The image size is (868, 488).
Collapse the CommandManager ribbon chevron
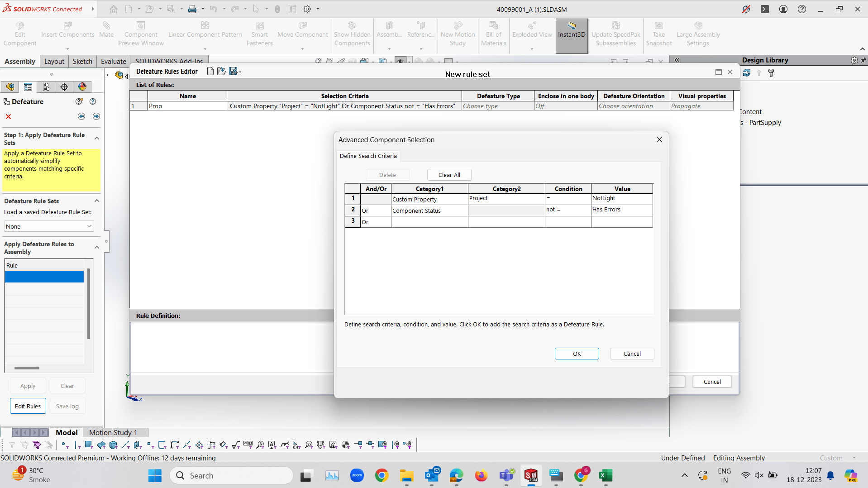click(x=863, y=49)
